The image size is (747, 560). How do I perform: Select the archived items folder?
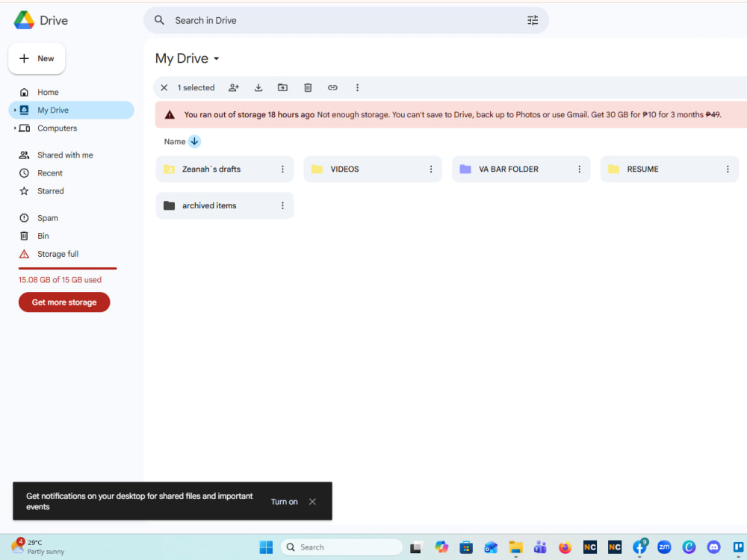(224, 206)
